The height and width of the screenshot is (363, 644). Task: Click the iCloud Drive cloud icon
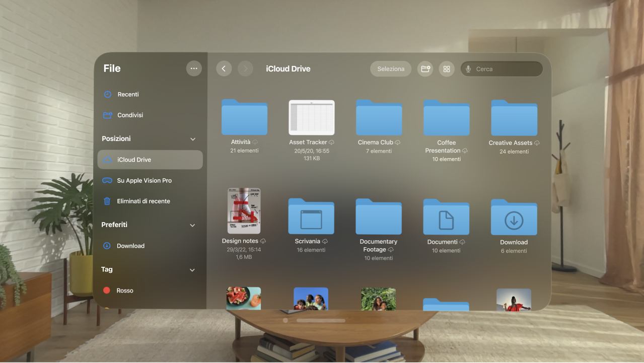107,160
